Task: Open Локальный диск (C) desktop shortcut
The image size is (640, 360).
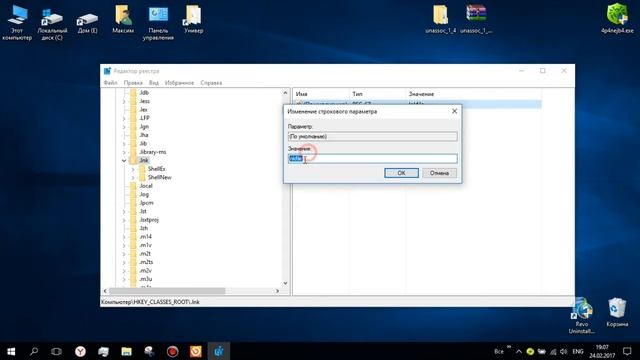Action: [52, 23]
